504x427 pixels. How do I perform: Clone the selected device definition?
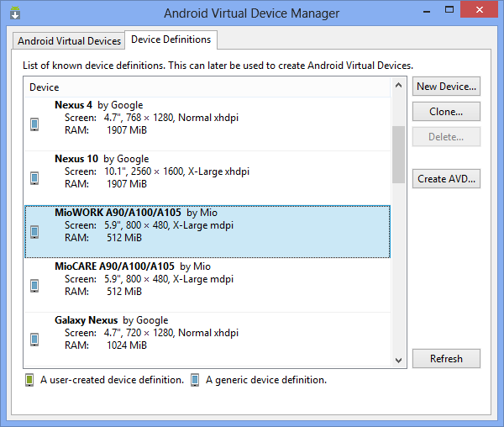(x=446, y=112)
